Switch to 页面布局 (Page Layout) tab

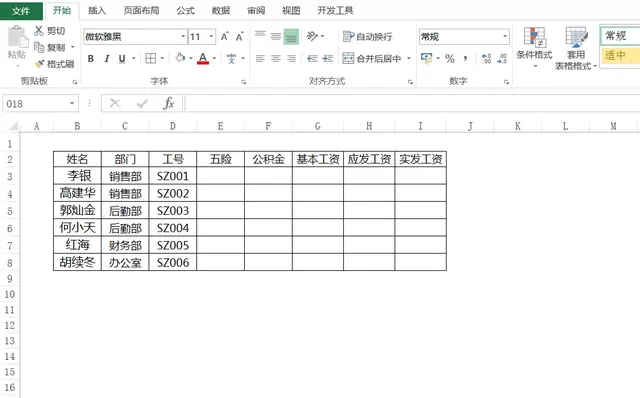(x=141, y=11)
